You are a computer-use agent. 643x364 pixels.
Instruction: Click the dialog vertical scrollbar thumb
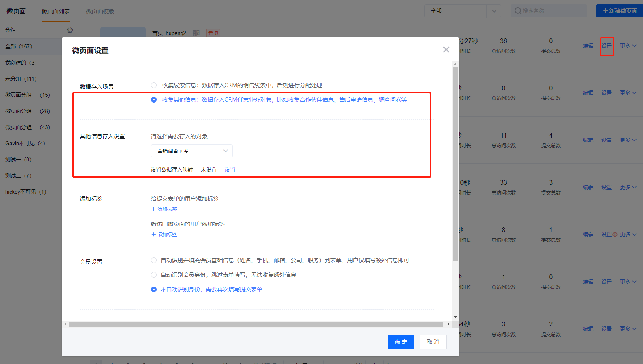coord(455,164)
